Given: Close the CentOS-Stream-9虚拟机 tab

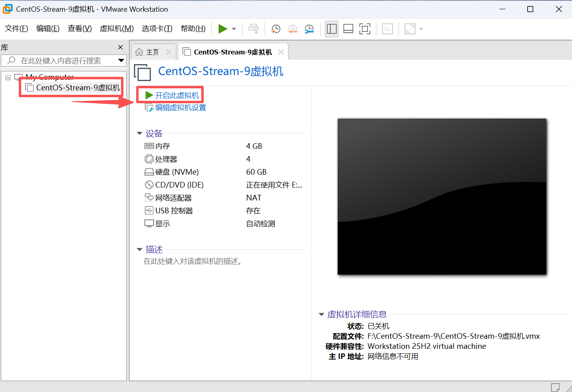Looking at the screenshot, I should pyautogui.click(x=281, y=52).
